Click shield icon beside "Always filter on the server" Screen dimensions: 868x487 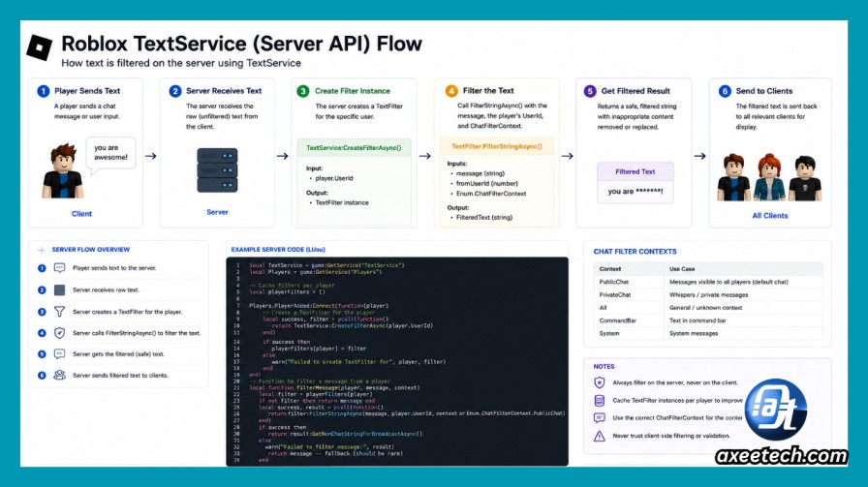pos(599,382)
